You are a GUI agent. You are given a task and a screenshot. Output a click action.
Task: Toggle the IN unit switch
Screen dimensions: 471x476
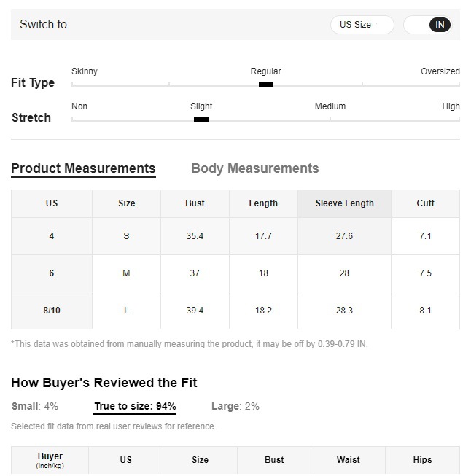(427, 25)
